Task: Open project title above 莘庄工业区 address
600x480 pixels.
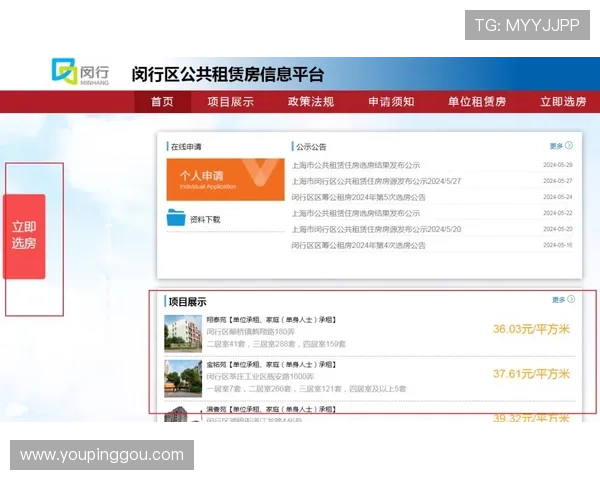Action: 271,364
